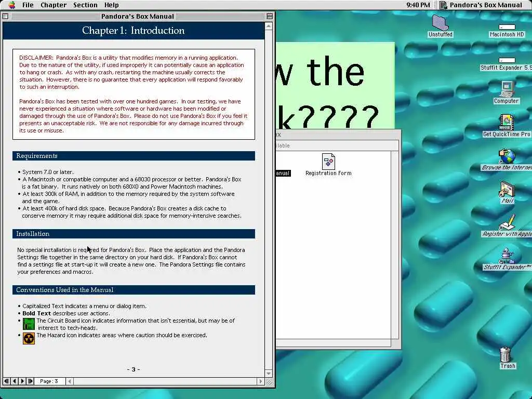
Task: Select the Registration Form file icon
Action: click(328, 162)
